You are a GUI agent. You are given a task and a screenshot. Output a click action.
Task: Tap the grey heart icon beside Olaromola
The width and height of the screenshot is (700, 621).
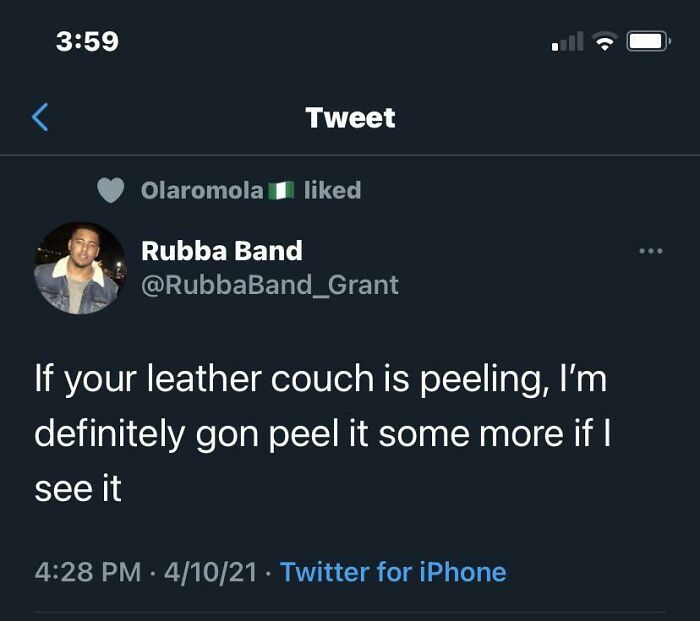click(x=112, y=190)
